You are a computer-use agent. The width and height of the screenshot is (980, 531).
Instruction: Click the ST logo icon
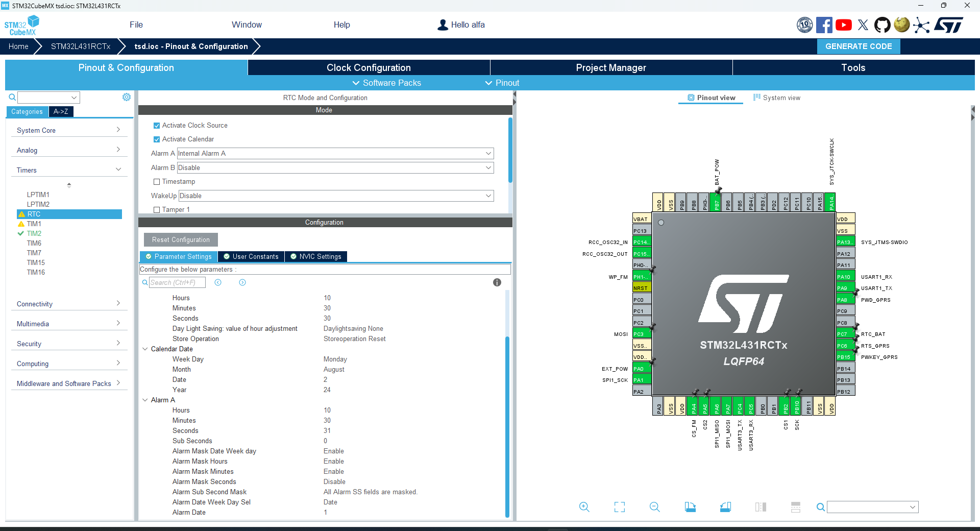point(949,25)
